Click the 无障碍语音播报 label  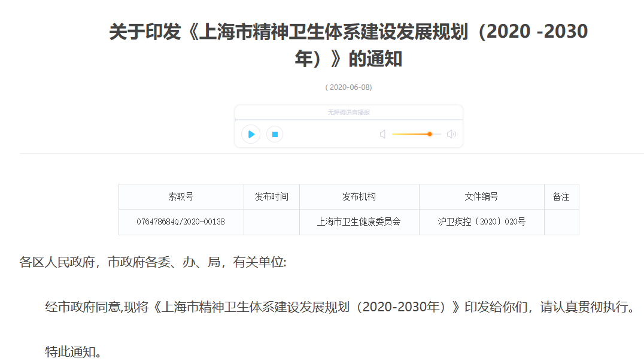pyautogui.click(x=349, y=112)
